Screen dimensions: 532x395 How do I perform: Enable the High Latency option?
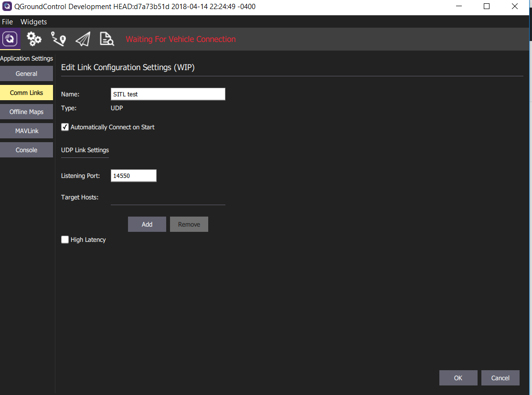coord(65,239)
